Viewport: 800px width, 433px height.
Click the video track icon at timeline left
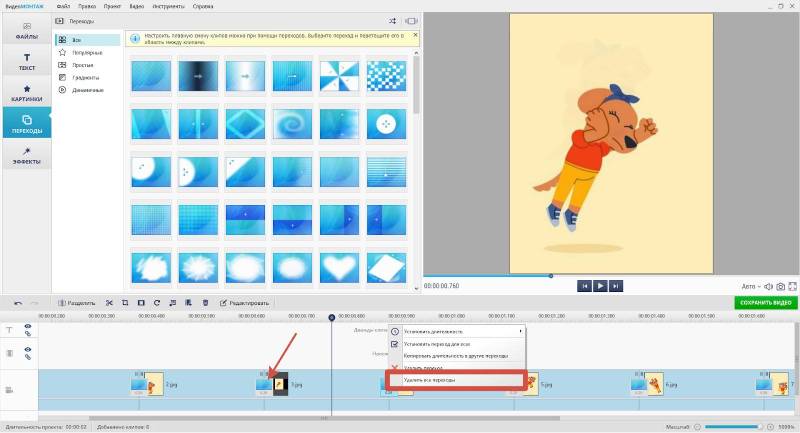coord(9,390)
